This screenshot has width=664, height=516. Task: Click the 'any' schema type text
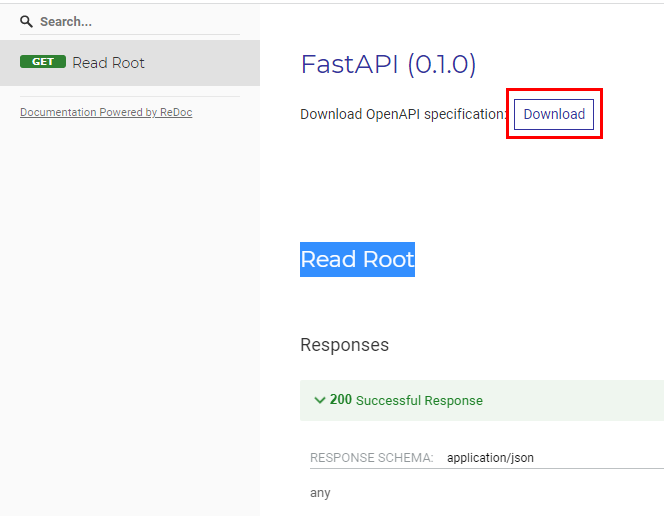point(320,493)
